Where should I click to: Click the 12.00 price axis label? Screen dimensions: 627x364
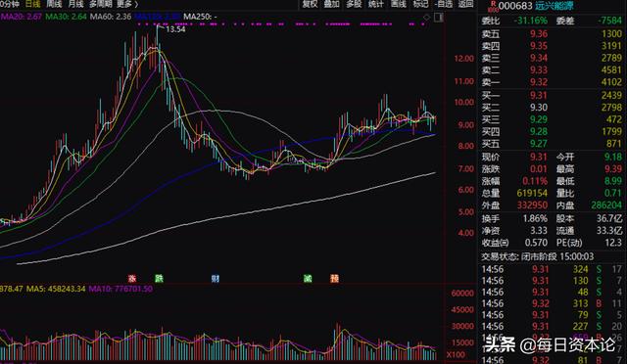click(463, 59)
